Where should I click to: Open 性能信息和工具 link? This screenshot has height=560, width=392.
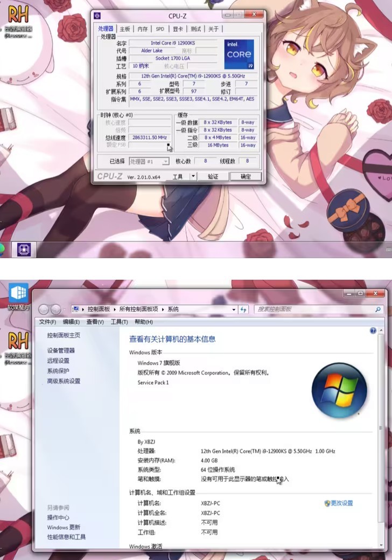(x=66, y=537)
